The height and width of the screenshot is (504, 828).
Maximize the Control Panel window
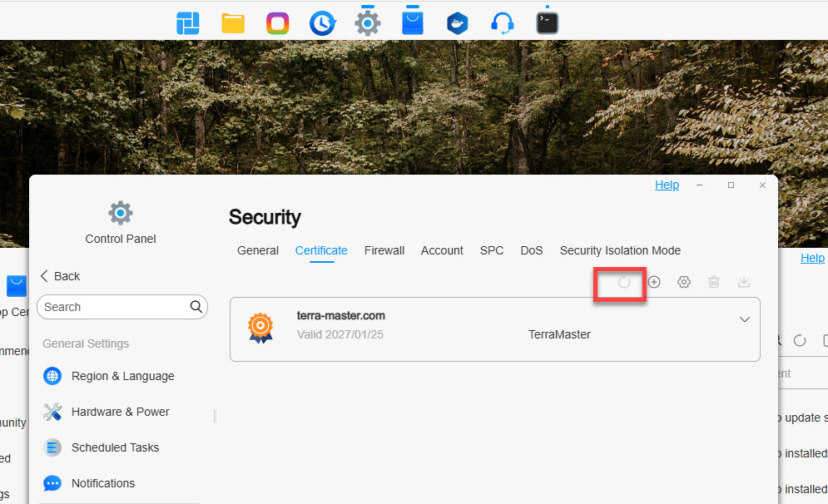click(x=731, y=185)
